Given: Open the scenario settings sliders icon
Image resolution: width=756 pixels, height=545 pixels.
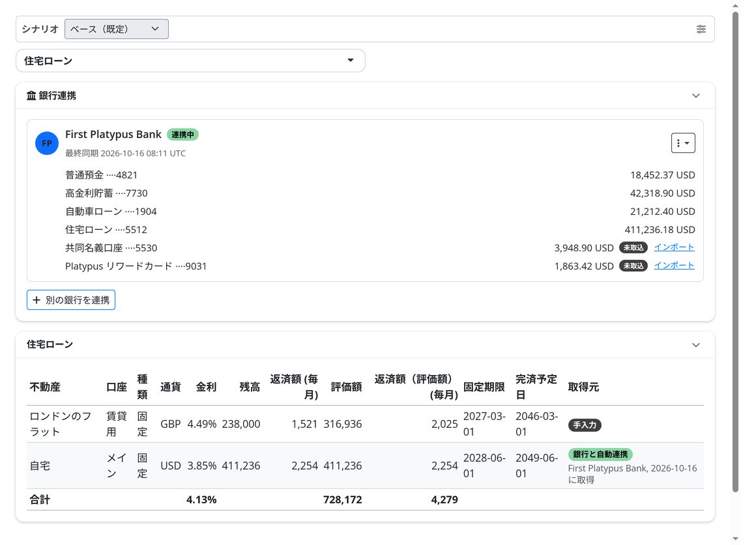Looking at the screenshot, I should pos(701,29).
